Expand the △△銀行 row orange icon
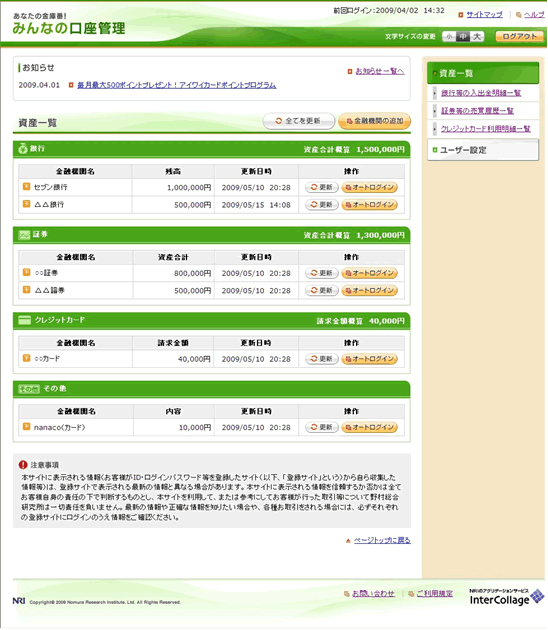Screen dimensions: 548x630 27,204
